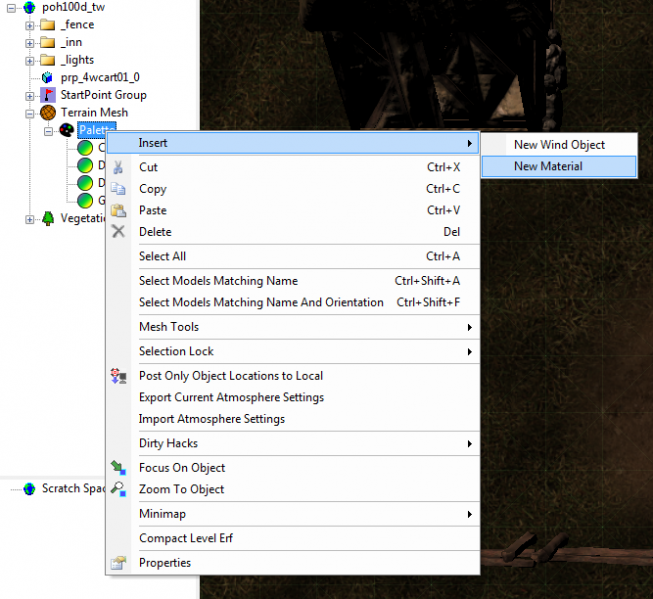Open the Mesh Tools submenu
This screenshot has width=653, height=599.
(168, 327)
